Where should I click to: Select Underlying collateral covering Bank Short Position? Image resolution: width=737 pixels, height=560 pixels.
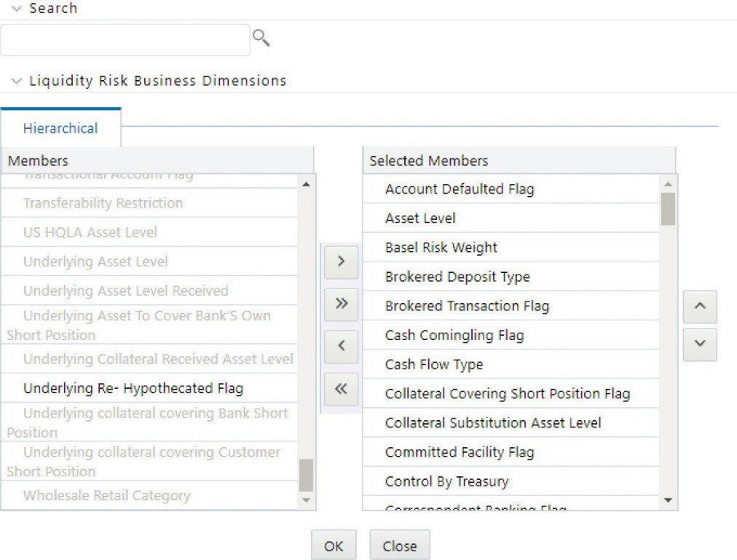[149, 422]
